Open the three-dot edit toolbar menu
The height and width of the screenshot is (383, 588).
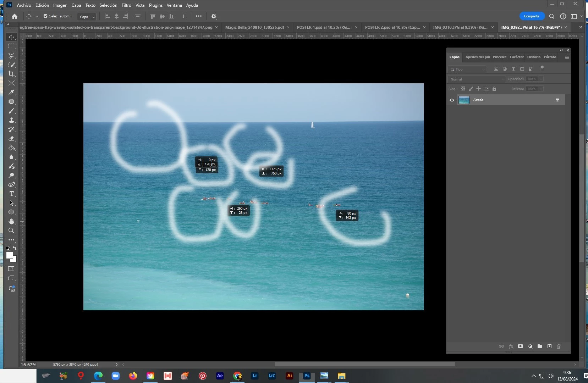point(11,240)
